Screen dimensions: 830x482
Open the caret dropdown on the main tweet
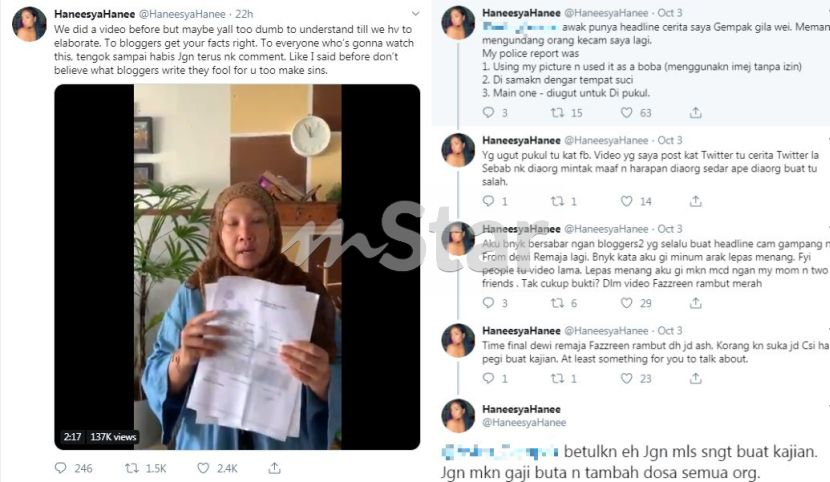[x=416, y=14]
